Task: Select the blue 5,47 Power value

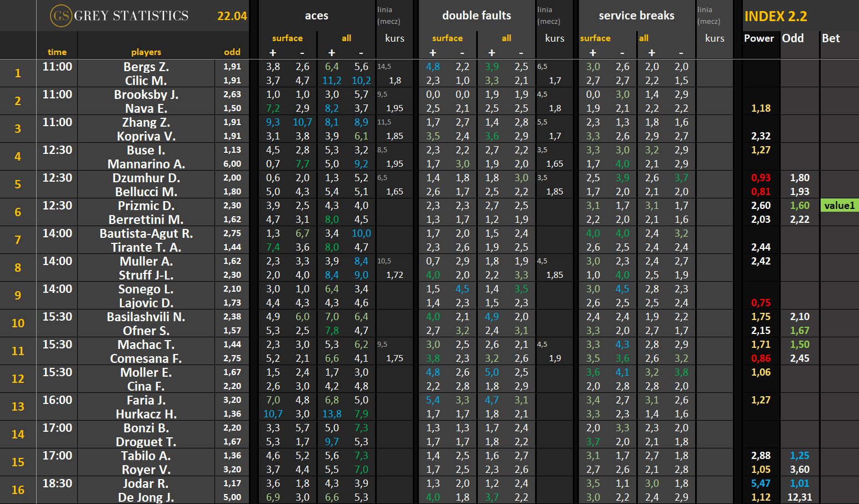Action: [x=761, y=483]
